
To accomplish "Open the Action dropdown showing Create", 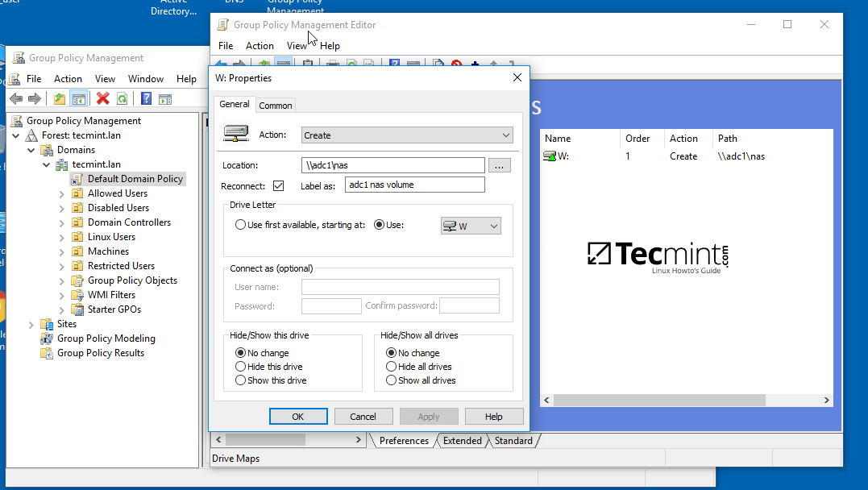I will tap(407, 135).
